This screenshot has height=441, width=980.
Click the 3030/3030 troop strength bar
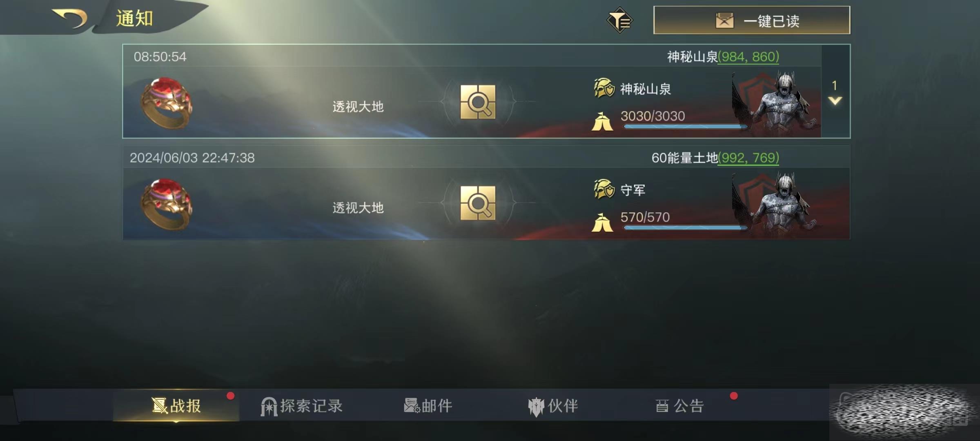[685, 127]
